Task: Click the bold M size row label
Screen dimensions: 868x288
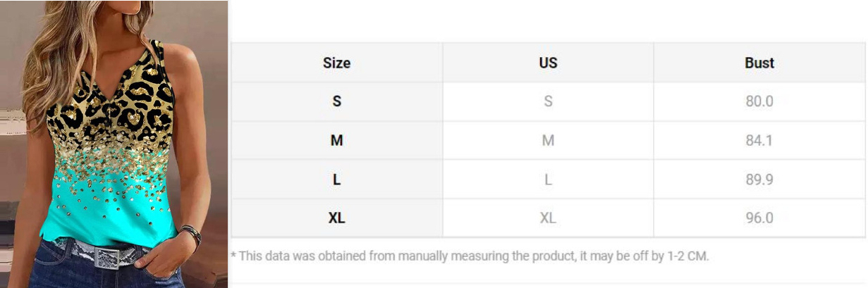Action: click(x=336, y=140)
